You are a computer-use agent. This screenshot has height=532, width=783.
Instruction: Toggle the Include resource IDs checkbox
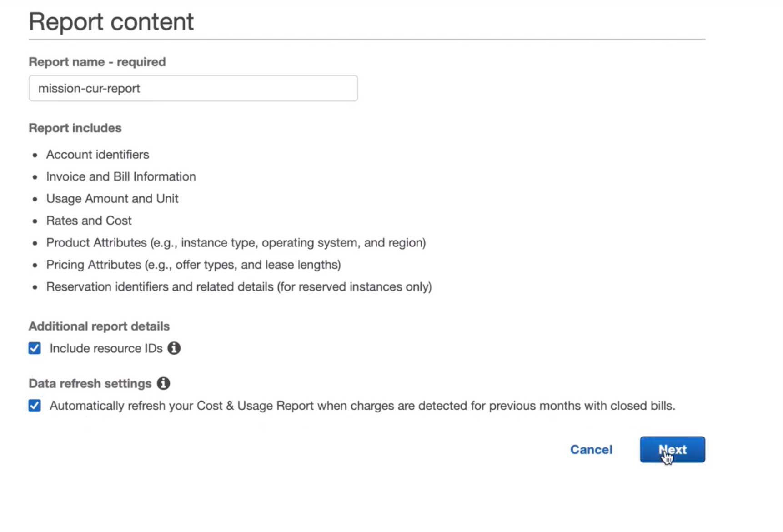(x=35, y=348)
